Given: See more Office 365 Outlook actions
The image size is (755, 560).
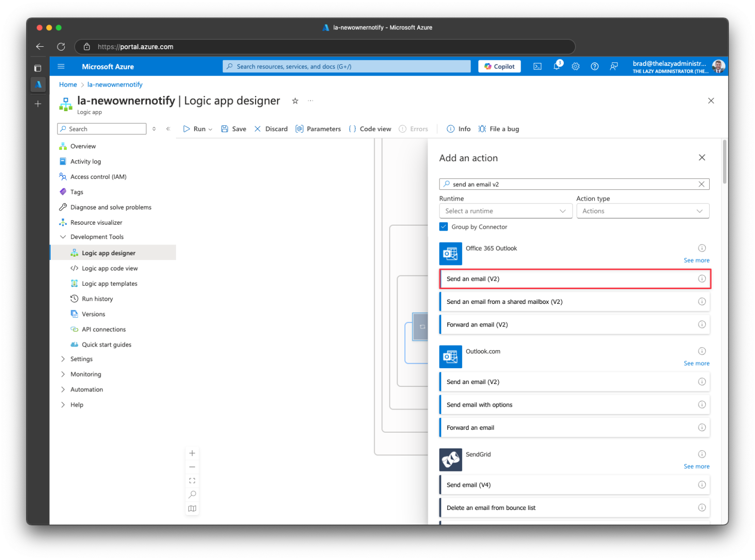Looking at the screenshot, I should point(697,261).
